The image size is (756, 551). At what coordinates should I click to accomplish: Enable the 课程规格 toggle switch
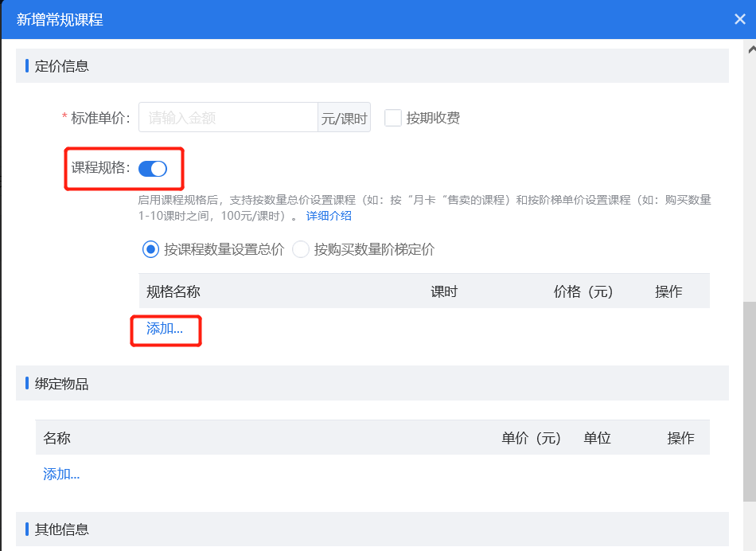[x=153, y=168]
